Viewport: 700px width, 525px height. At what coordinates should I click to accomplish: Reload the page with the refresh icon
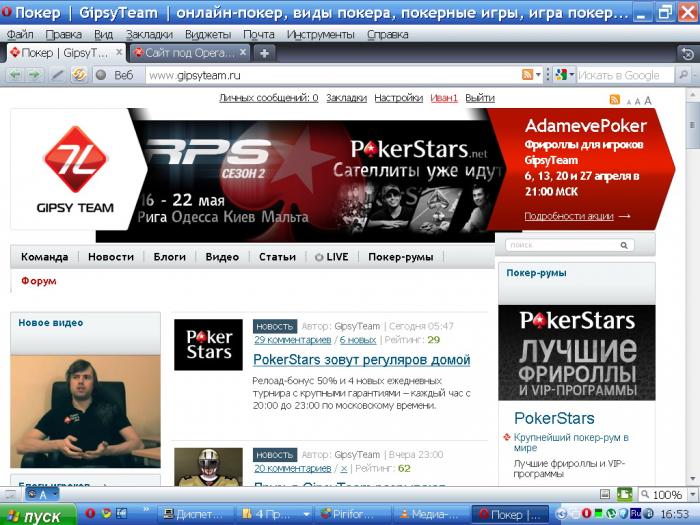coord(79,75)
